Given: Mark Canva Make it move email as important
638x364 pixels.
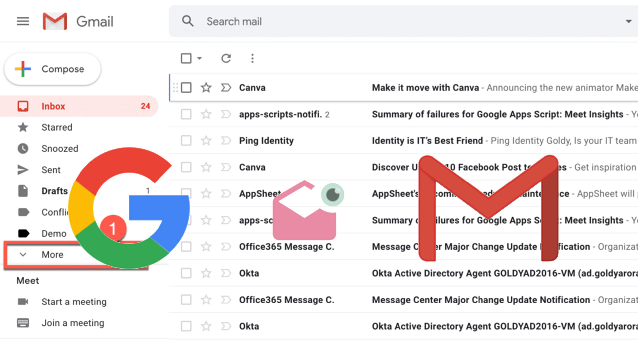Looking at the screenshot, I should pos(226,88).
